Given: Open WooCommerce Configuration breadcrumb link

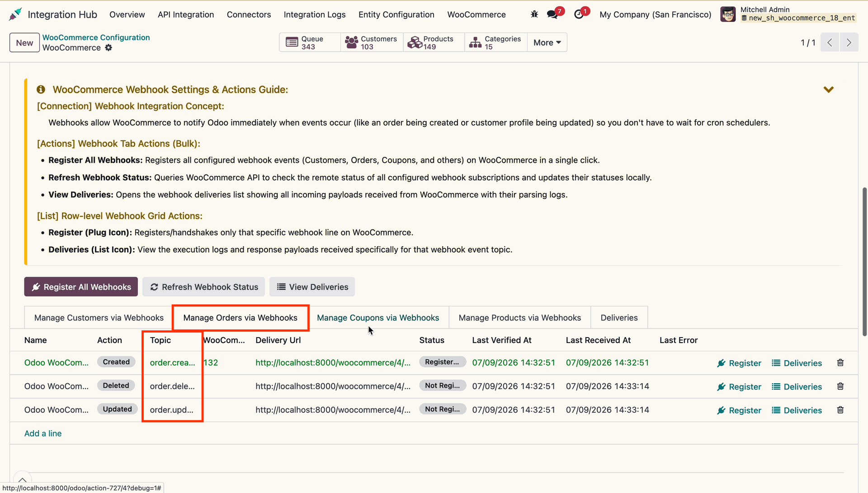Looking at the screenshot, I should (x=96, y=38).
